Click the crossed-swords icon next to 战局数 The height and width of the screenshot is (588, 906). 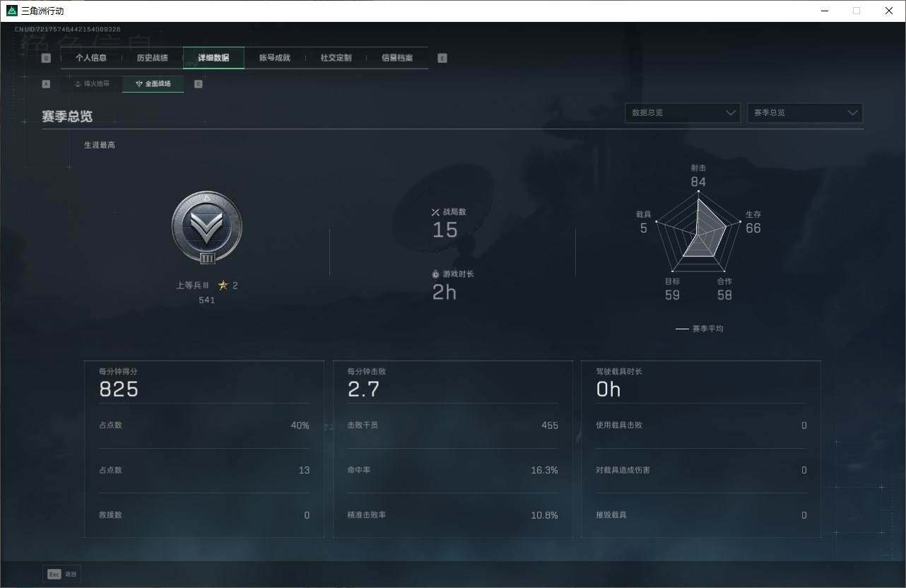(435, 212)
